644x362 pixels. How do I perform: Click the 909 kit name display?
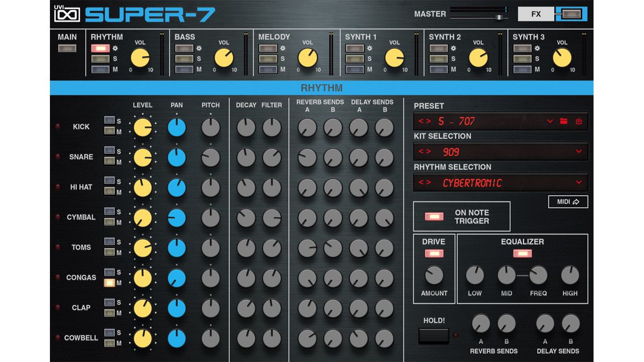tap(451, 152)
